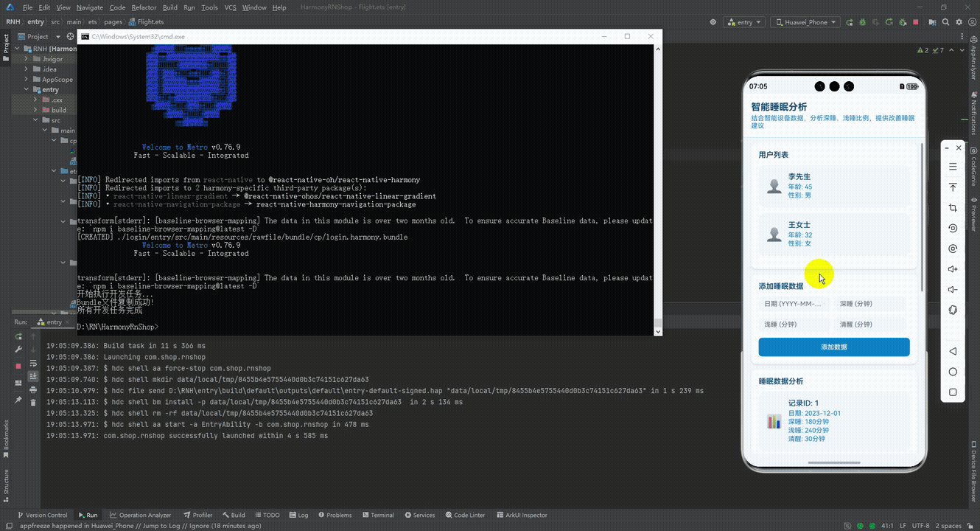Click blue 添加数据 button in emulator

tap(834, 347)
